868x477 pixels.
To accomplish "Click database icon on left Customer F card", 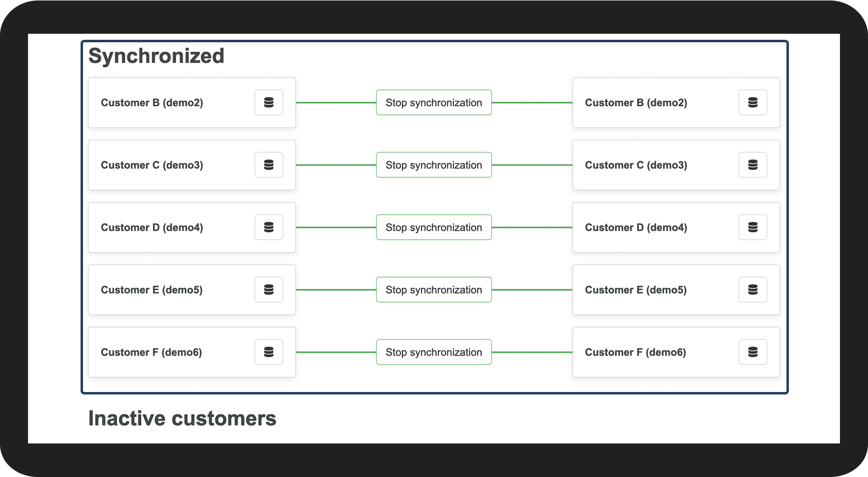I will click(269, 352).
